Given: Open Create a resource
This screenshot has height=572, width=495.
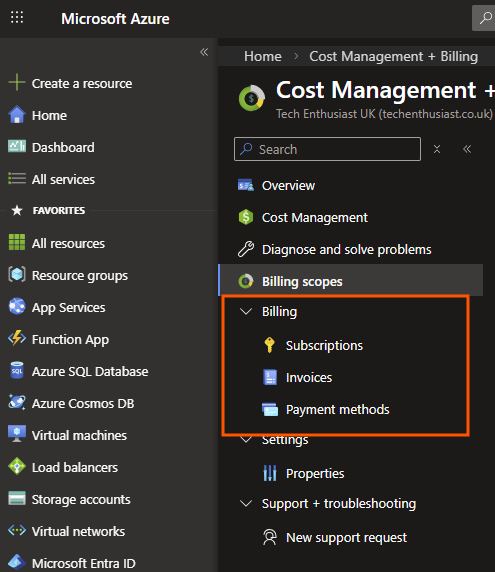Looking at the screenshot, I should [x=82, y=84].
